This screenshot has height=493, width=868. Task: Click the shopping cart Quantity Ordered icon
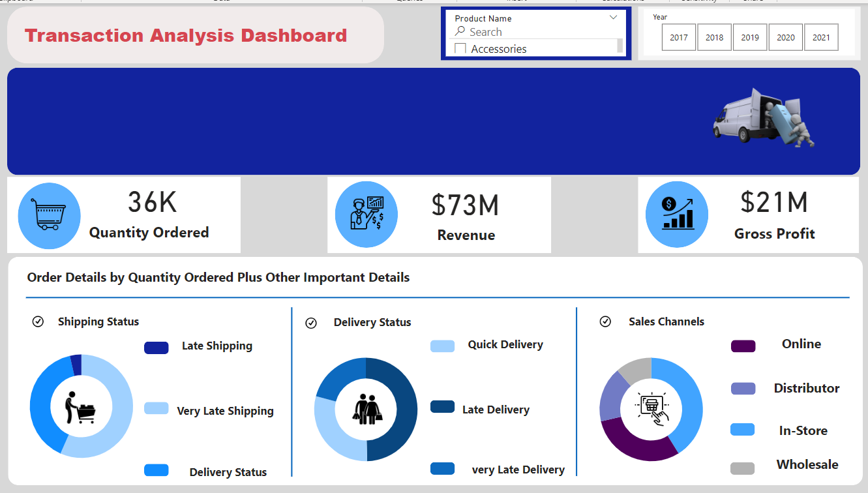click(x=50, y=215)
